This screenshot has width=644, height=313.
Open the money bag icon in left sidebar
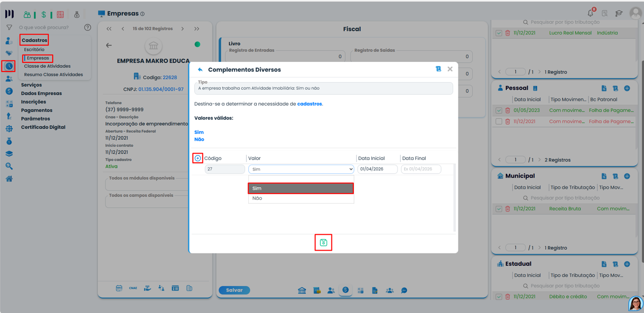[9, 141]
